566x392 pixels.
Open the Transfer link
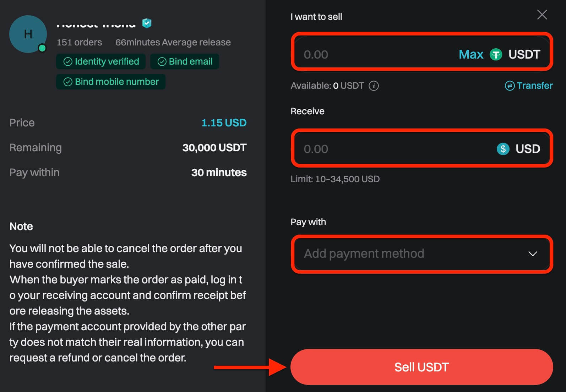pos(534,86)
